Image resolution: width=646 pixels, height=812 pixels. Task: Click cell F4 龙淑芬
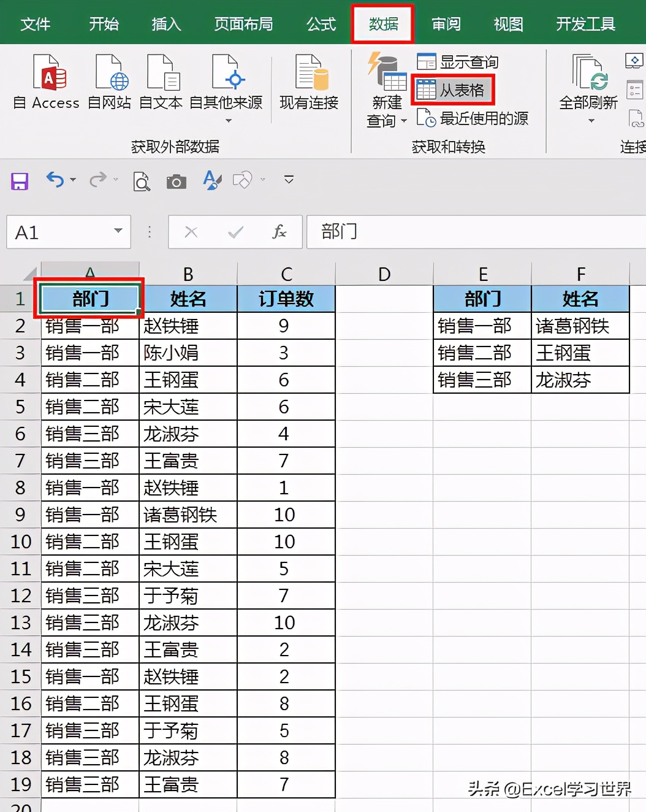pos(580,380)
